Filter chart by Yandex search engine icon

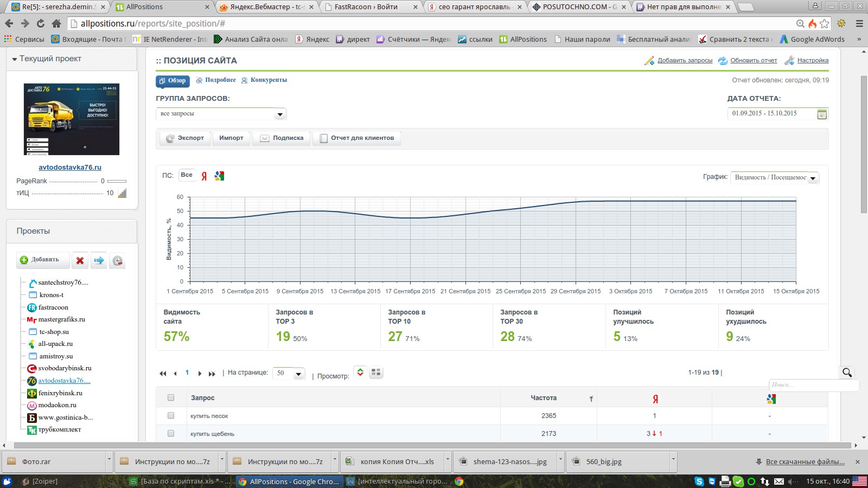204,176
